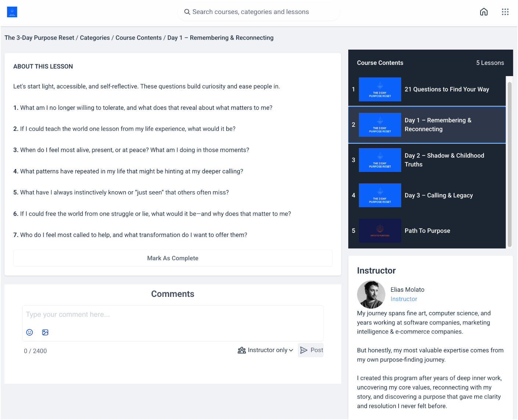Click the "Let's start light" intro sentence

click(x=147, y=86)
